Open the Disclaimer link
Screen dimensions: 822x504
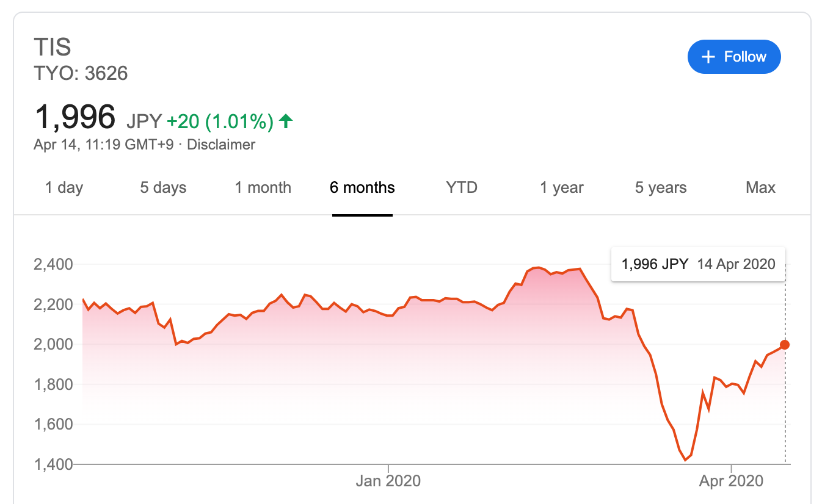tap(221, 145)
